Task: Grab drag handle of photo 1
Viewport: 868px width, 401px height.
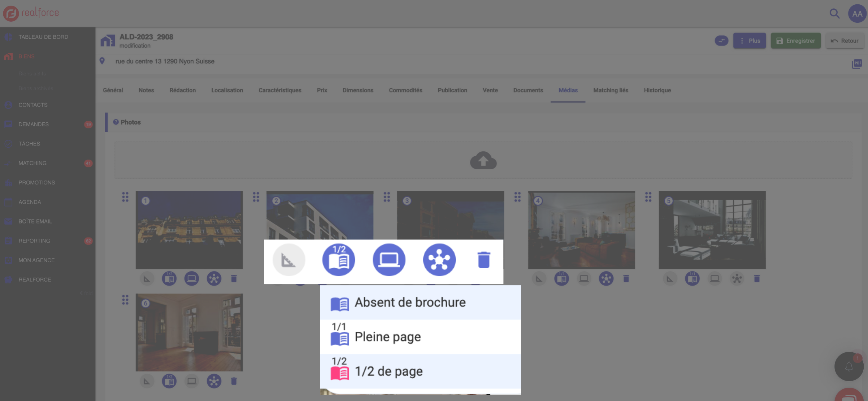Action: [125, 197]
